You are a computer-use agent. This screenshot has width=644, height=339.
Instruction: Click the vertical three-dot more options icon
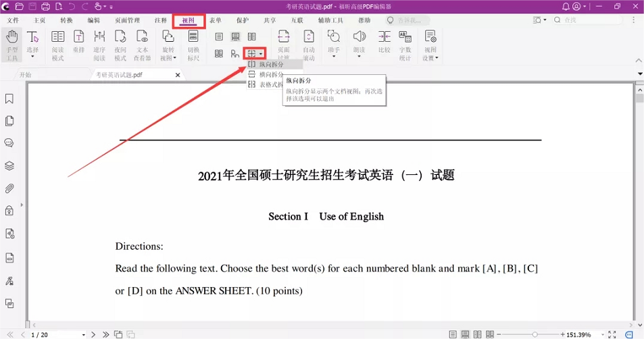tap(634, 20)
